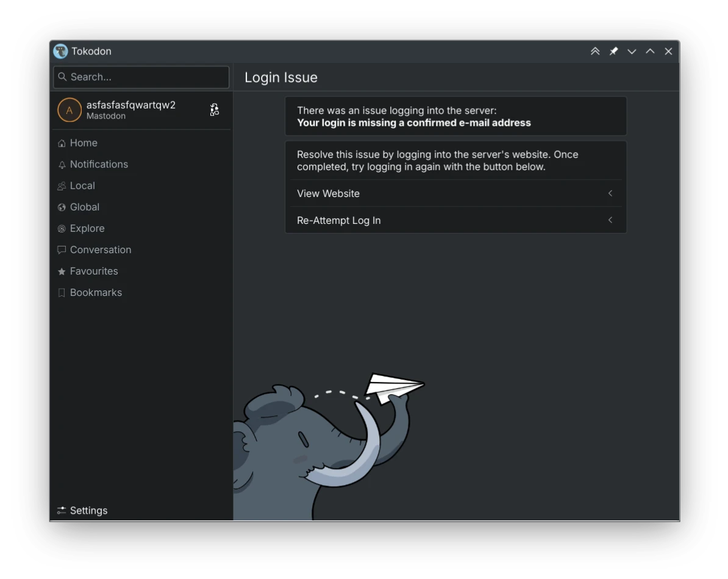Click the chevron arrow on Re-Attempt Log In row

click(x=610, y=220)
